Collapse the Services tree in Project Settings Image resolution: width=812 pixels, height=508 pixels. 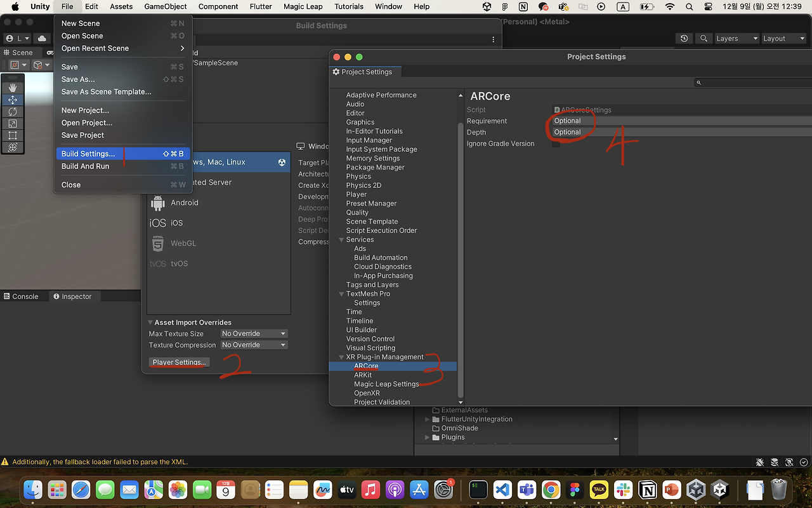[x=342, y=239]
